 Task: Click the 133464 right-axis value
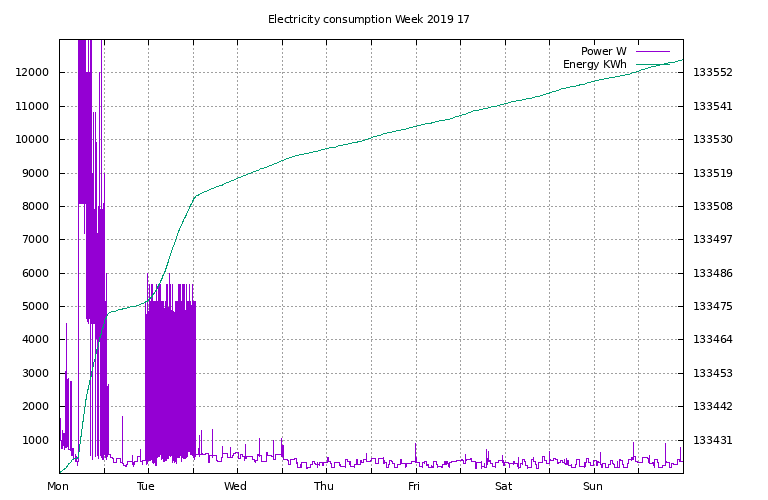[x=713, y=339]
